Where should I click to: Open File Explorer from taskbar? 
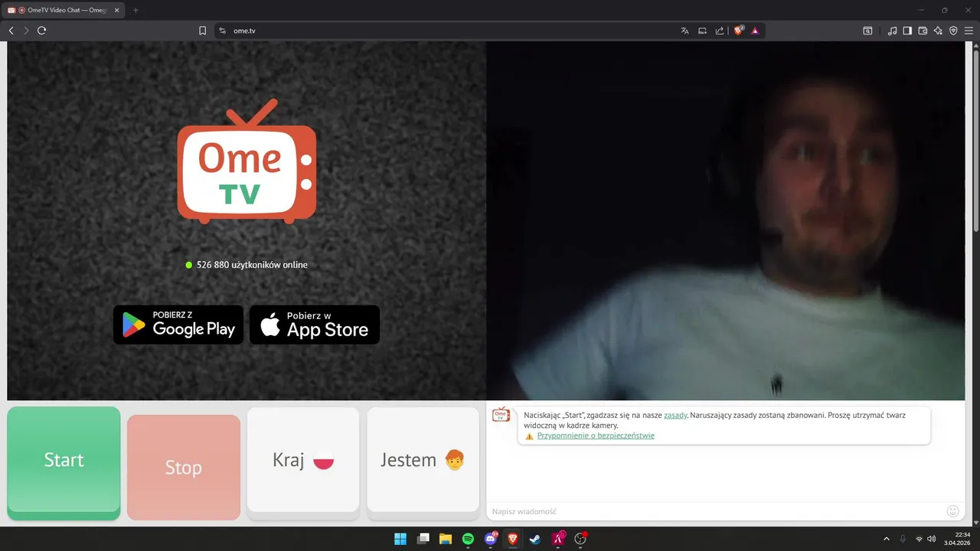(x=446, y=539)
